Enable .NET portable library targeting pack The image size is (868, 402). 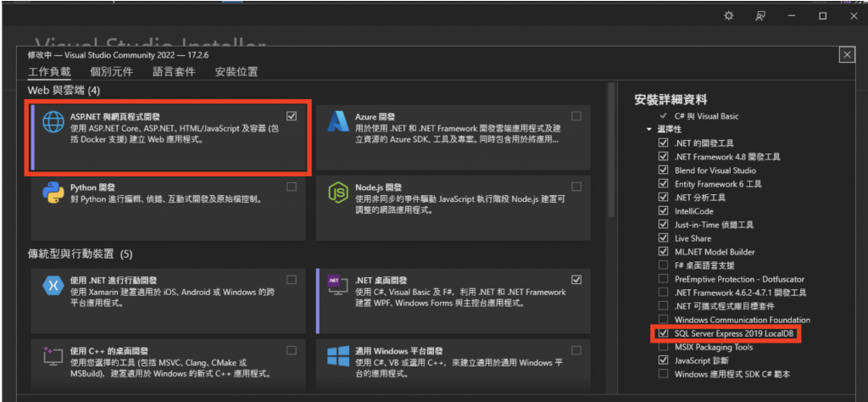click(663, 306)
